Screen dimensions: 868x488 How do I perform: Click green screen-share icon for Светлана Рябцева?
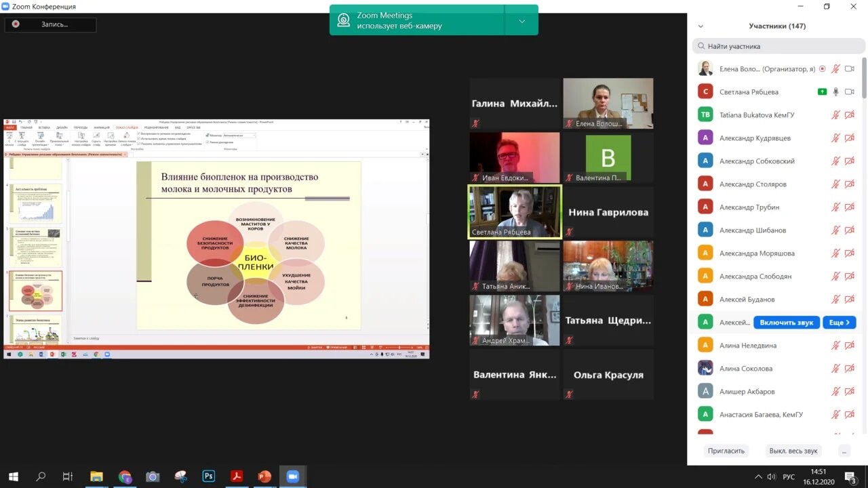tap(823, 92)
